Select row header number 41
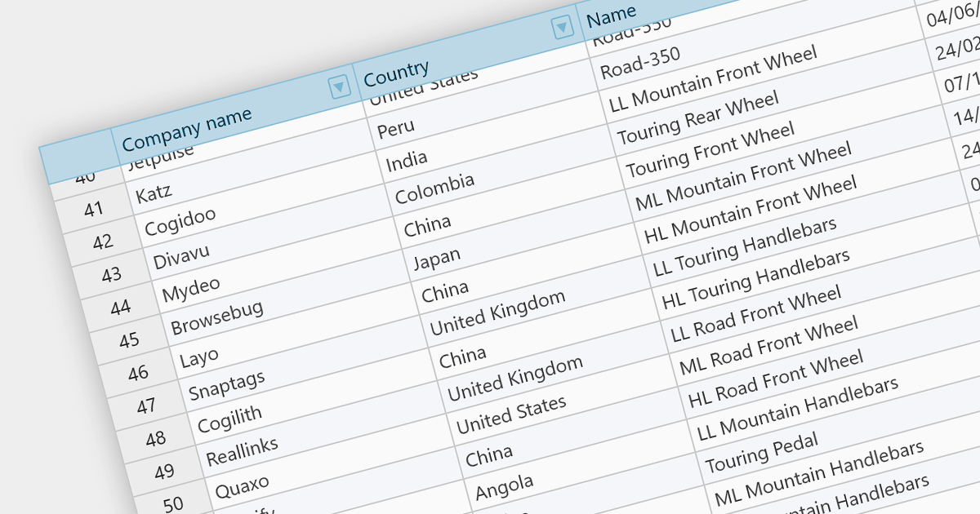This screenshot has height=514, width=980. point(94,209)
